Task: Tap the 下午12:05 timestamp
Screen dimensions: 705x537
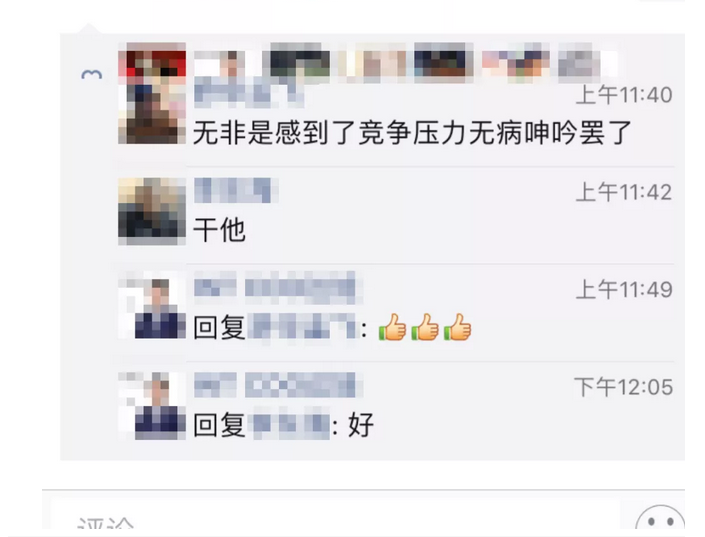Action: [x=624, y=387]
